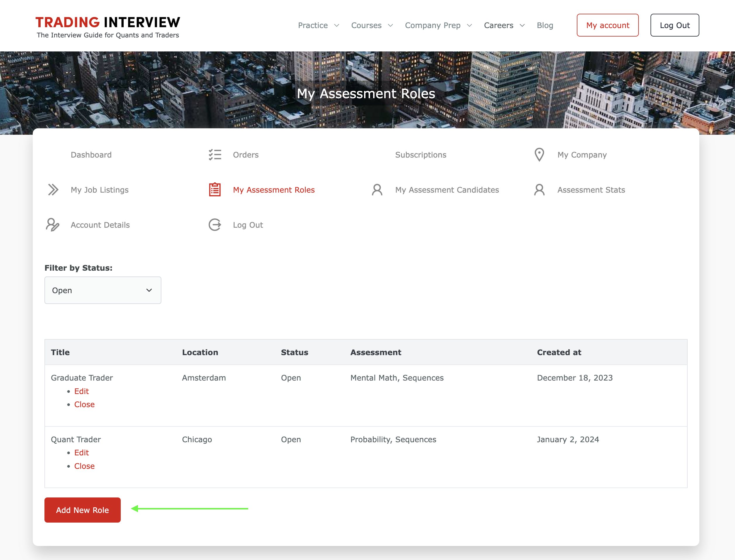Edit the Graduate Trader role

pyautogui.click(x=81, y=391)
